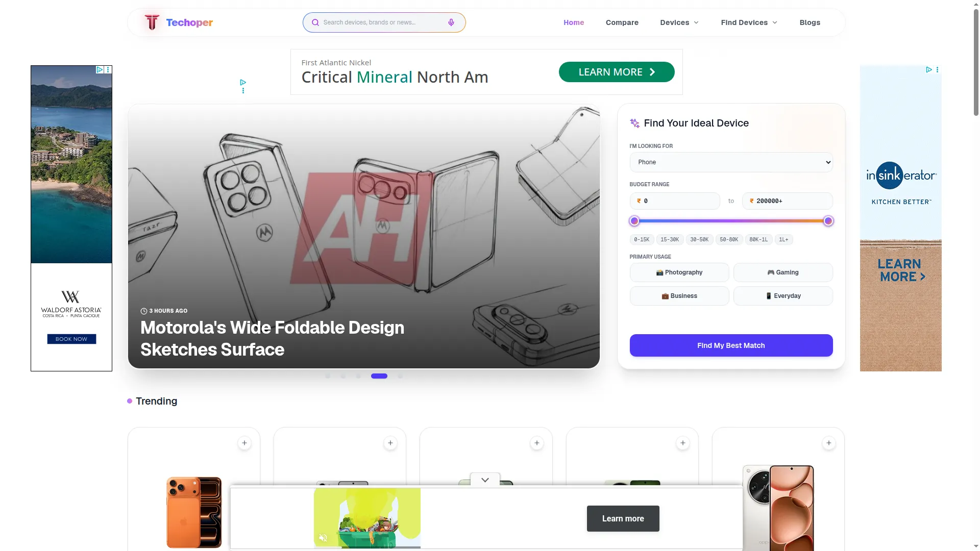Activate voice search microphone icon
Screen dimensions: 980x551
451,22
